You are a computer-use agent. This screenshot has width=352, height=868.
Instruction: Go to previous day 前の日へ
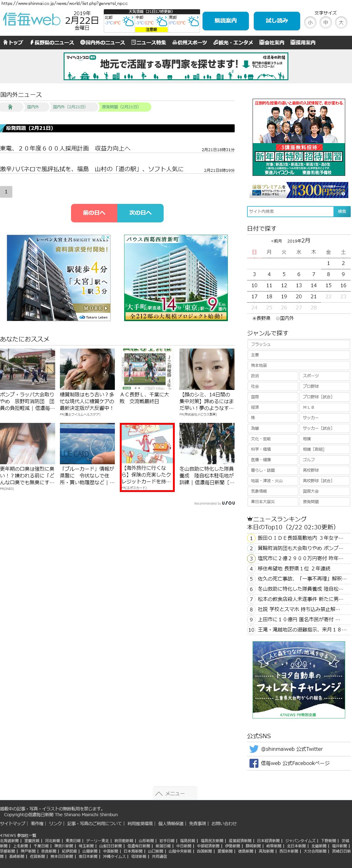[x=94, y=213]
